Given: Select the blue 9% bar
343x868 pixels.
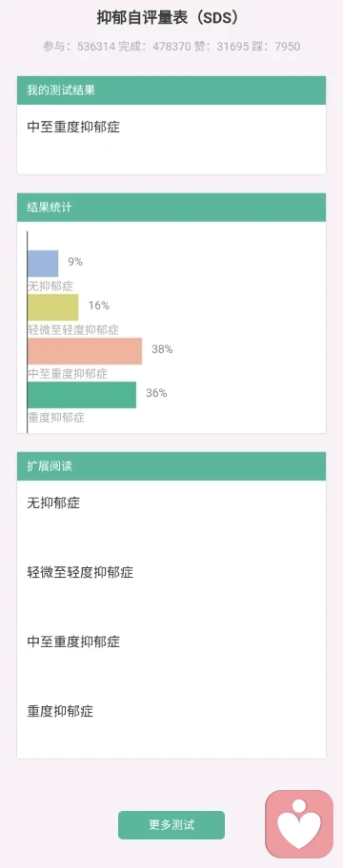Looking at the screenshot, I should pyautogui.click(x=43, y=264).
